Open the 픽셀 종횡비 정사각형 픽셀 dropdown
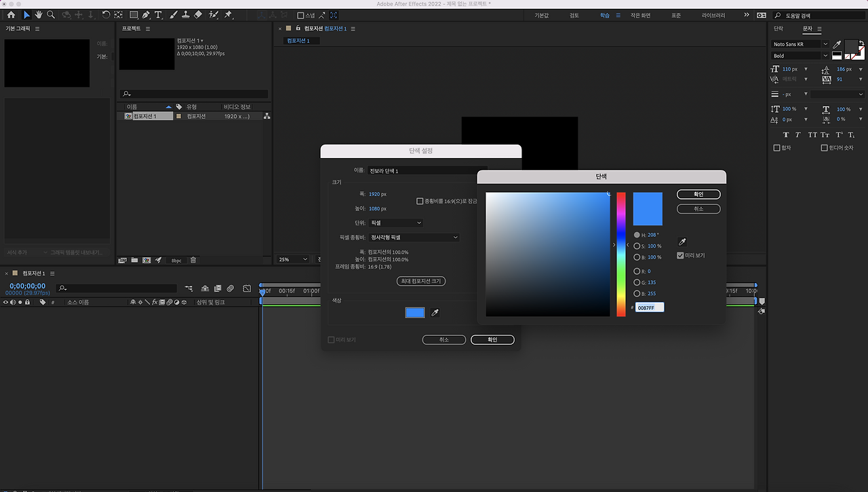The height and width of the screenshot is (492, 868). coord(414,238)
